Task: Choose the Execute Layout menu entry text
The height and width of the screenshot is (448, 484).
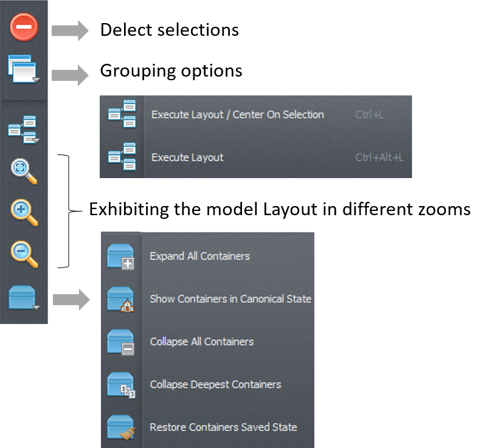Action: (187, 157)
